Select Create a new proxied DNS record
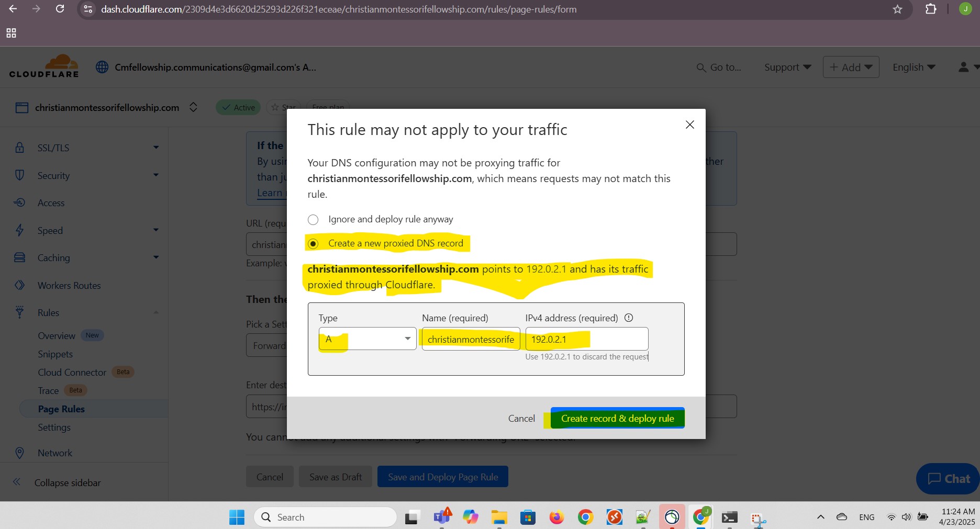 point(313,244)
